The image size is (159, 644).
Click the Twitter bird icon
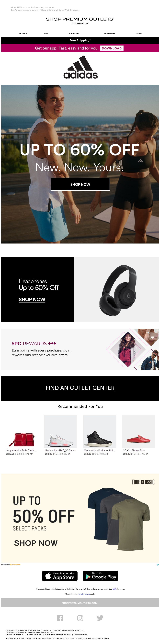click(x=100, y=618)
